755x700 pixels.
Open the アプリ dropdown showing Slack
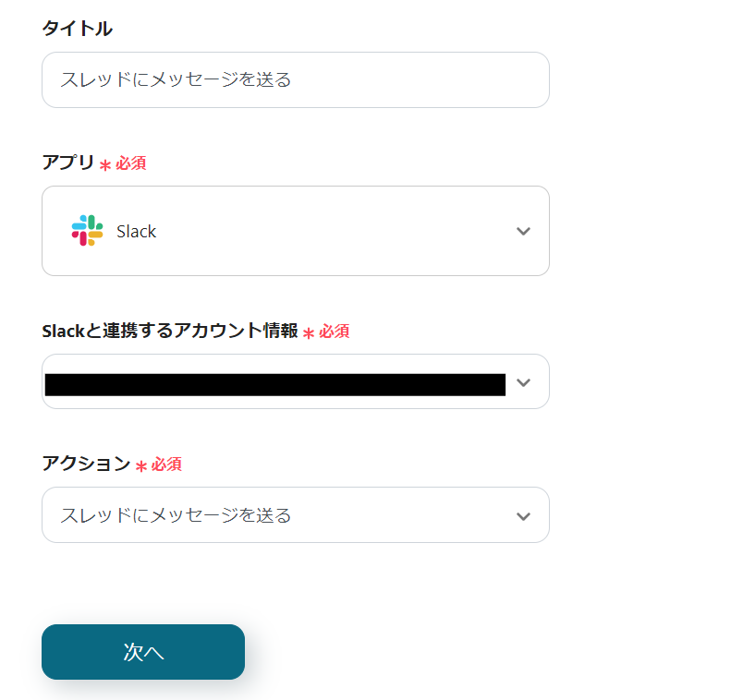coord(296,231)
